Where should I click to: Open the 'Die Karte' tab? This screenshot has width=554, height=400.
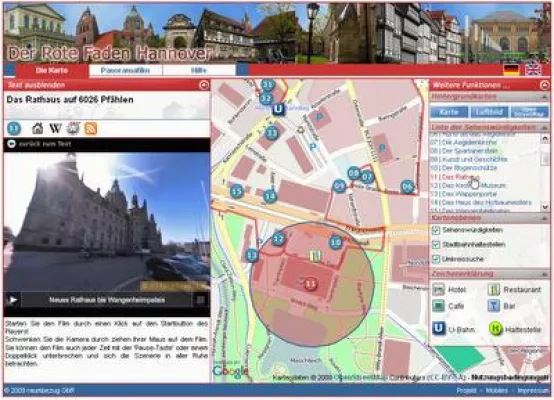click(x=52, y=70)
